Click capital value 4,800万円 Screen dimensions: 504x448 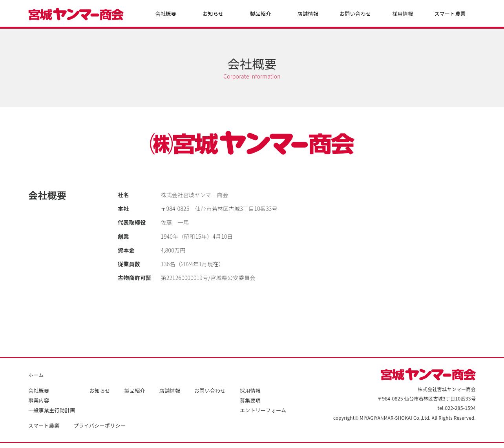(x=173, y=251)
